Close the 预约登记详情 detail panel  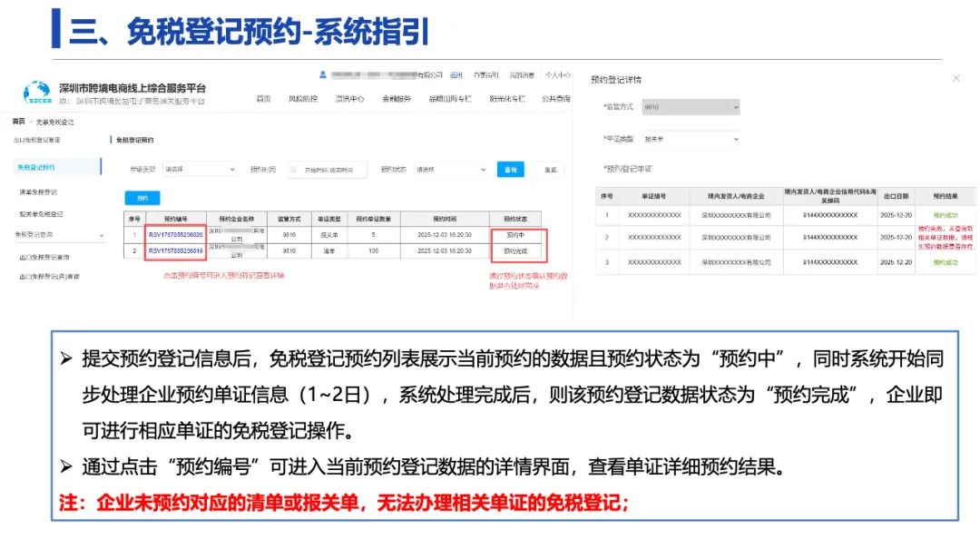(955, 79)
